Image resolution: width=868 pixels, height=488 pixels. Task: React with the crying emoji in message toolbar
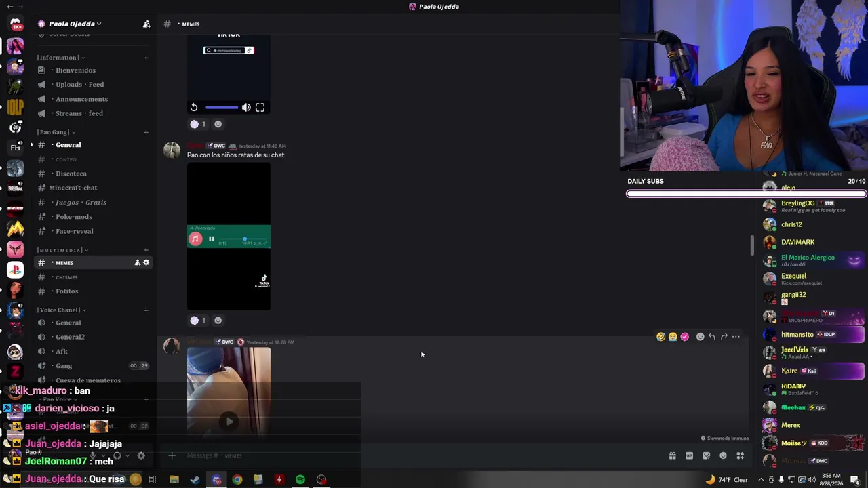point(673,336)
